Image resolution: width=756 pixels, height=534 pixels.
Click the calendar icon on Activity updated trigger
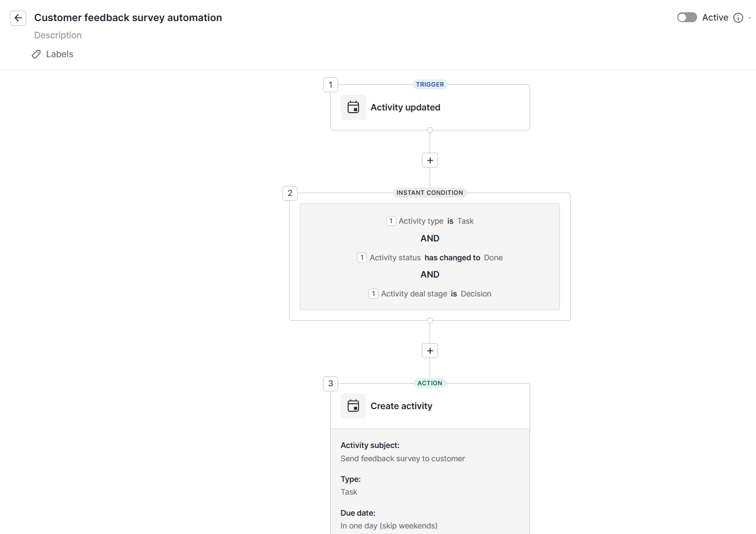[353, 107]
